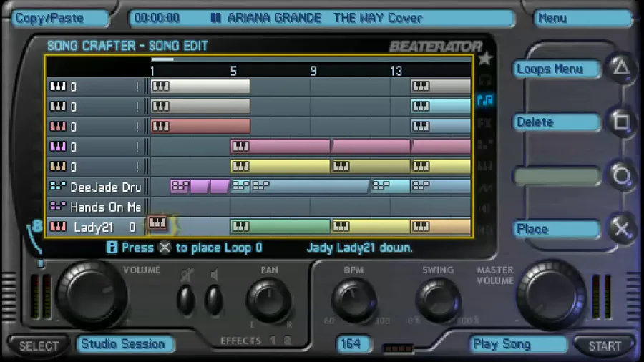Select the star favorites icon beside BEATERATOR logo

[x=485, y=59]
